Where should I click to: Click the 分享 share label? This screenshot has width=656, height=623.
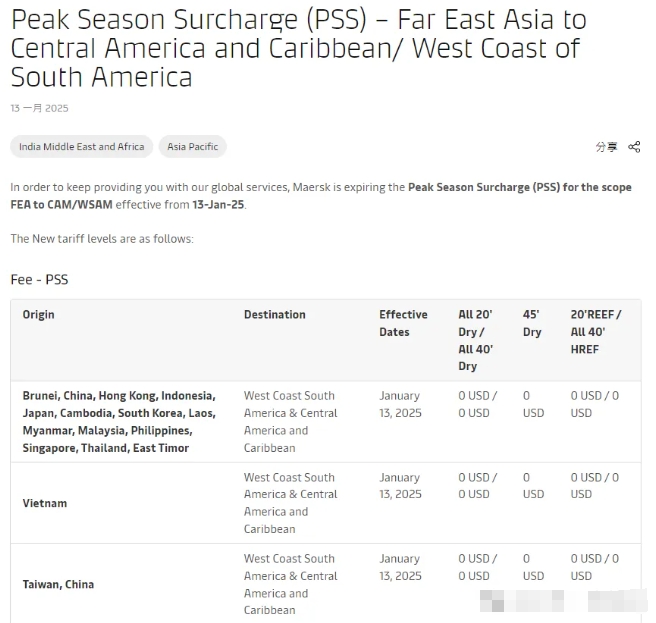point(606,147)
